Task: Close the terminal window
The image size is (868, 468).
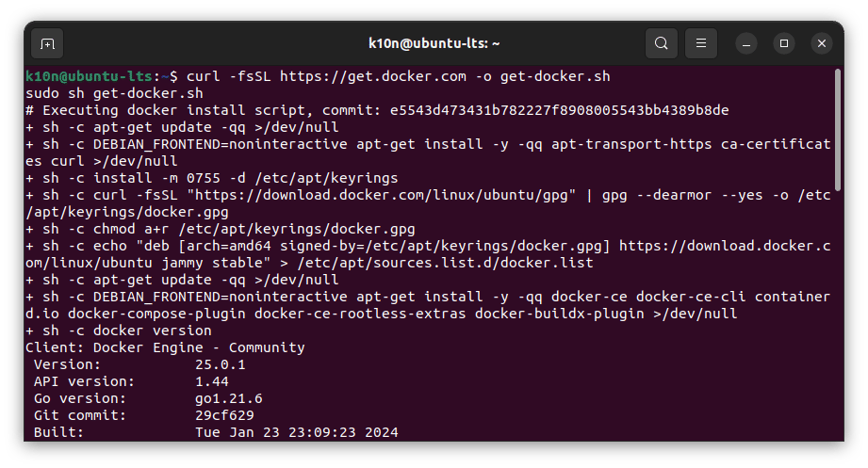Action: (x=822, y=43)
